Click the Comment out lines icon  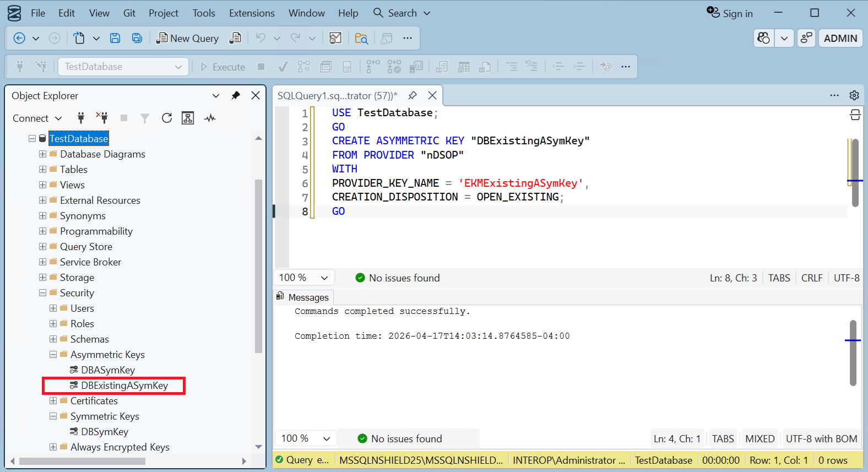512,67
